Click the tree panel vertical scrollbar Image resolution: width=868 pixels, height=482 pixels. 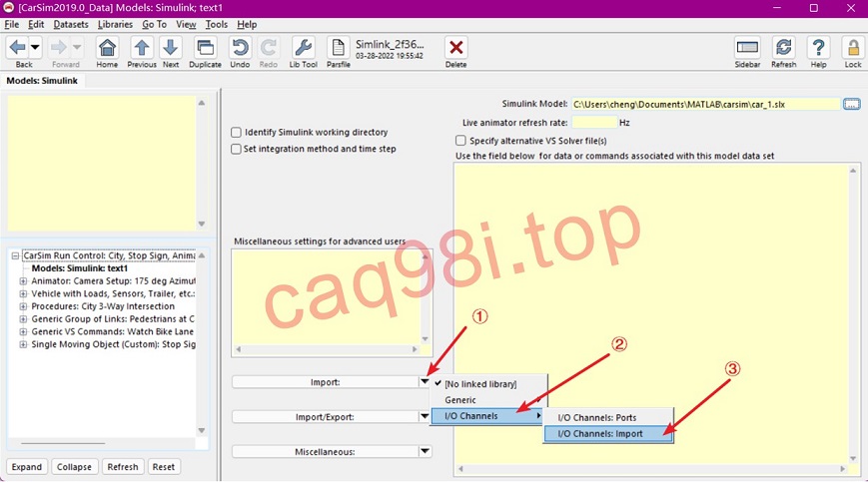(202, 342)
